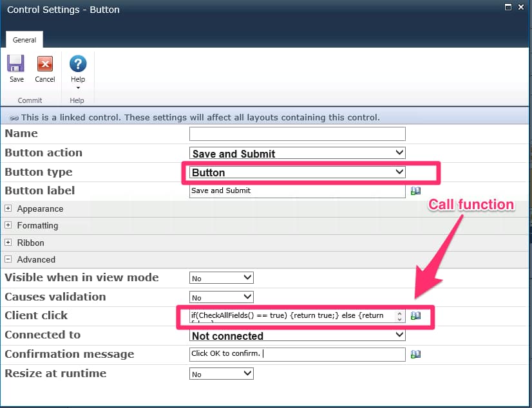Screen dimensions: 532x408
Task: Click reference icon beside Button label field
Action: tap(415, 191)
